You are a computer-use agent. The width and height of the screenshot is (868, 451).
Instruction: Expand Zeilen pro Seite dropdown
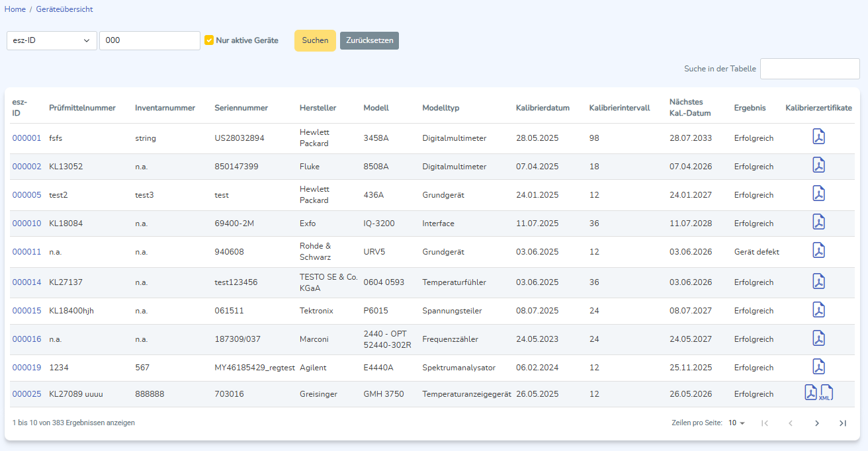tap(736, 423)
